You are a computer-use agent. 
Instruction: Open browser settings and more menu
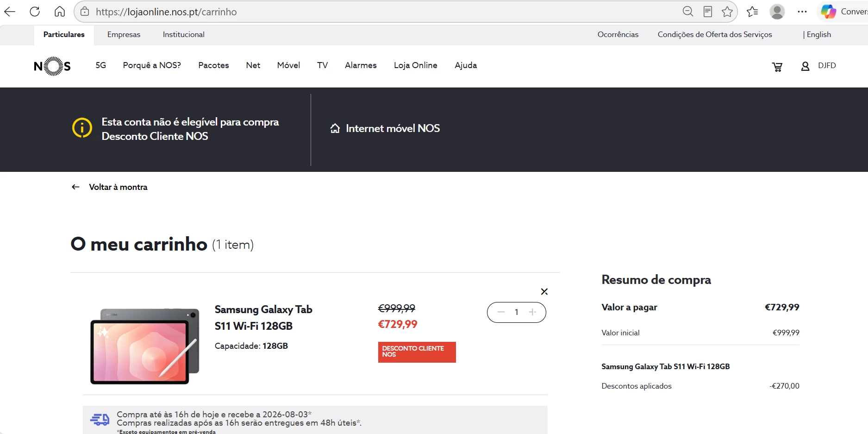802,12
